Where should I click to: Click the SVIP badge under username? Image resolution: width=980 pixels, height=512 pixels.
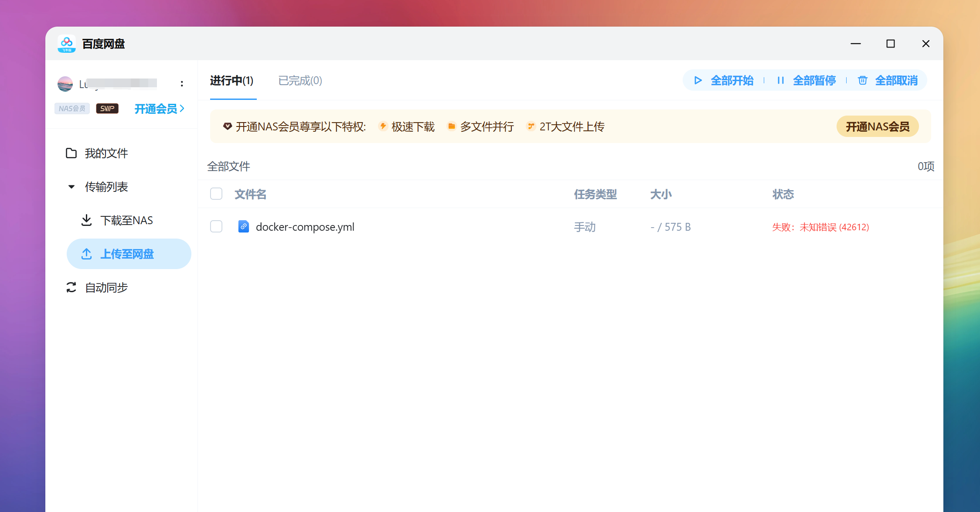click(x=107, y=108)
